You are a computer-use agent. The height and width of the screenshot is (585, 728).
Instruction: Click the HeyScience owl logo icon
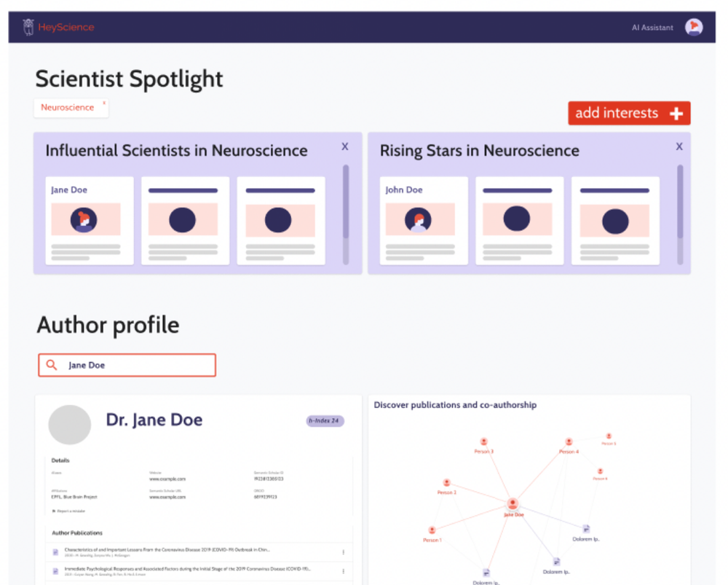coord(28,28)
